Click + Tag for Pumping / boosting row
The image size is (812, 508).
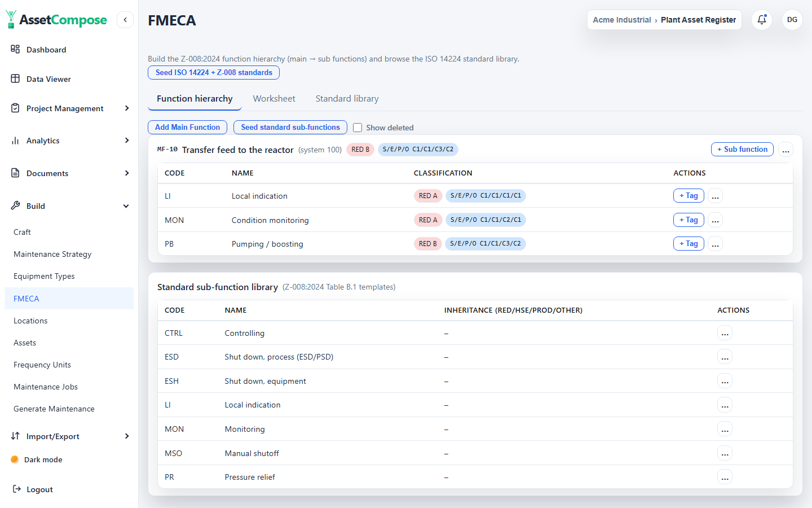click(x=689, y=244)
